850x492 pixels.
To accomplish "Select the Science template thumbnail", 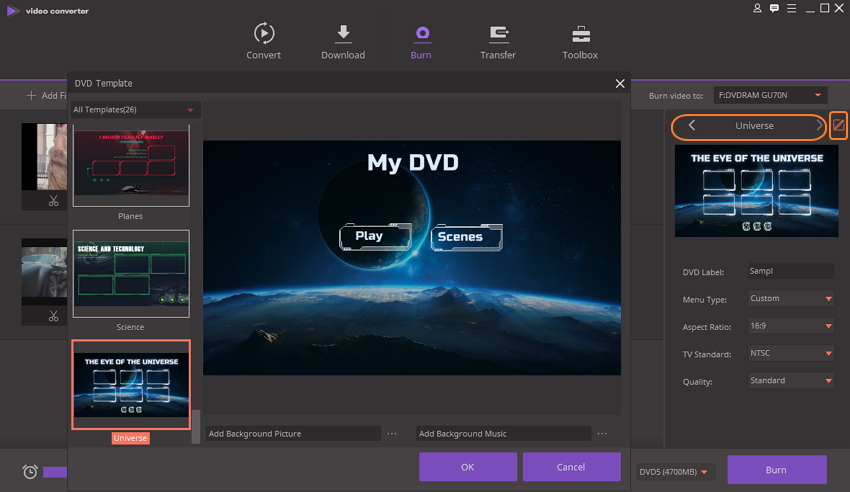I will point(130,274).
